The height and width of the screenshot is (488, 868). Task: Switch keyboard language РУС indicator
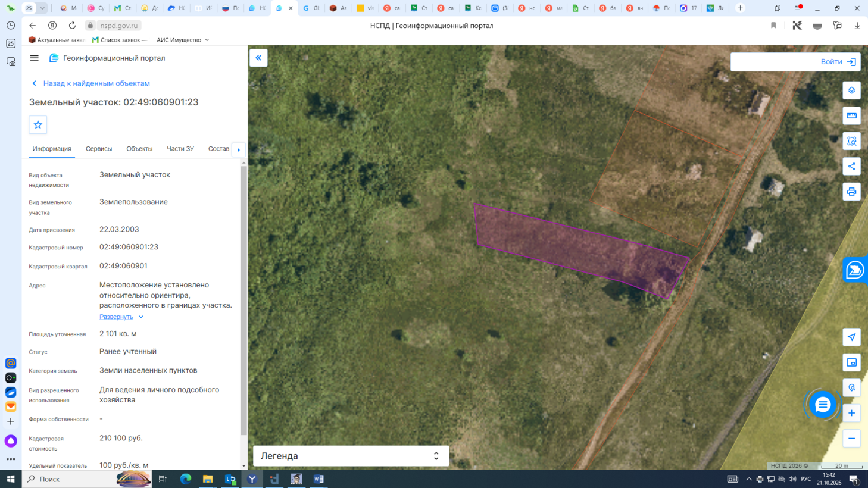click(806, 479)
